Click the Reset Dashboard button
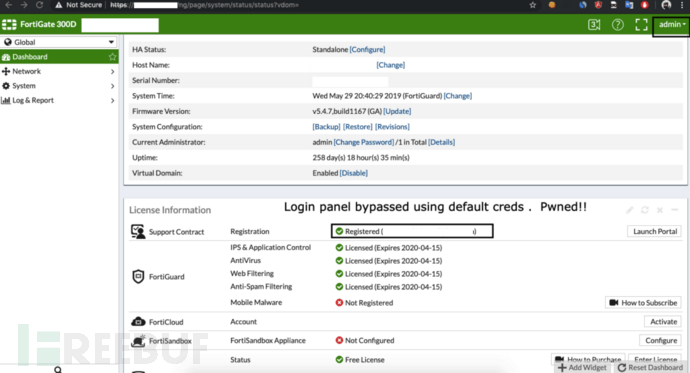 (x=651, y=368)
